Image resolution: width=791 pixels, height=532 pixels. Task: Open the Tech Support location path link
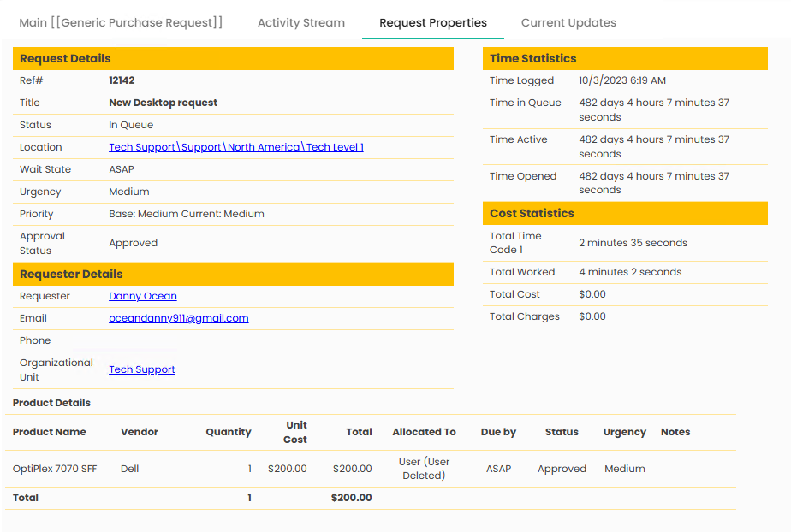(x=235, y=147)
